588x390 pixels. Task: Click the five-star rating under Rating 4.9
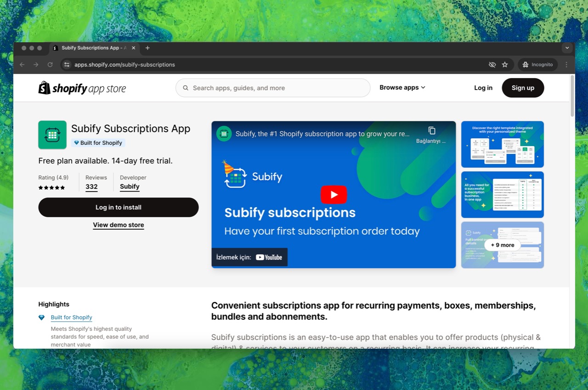[51, 187]
